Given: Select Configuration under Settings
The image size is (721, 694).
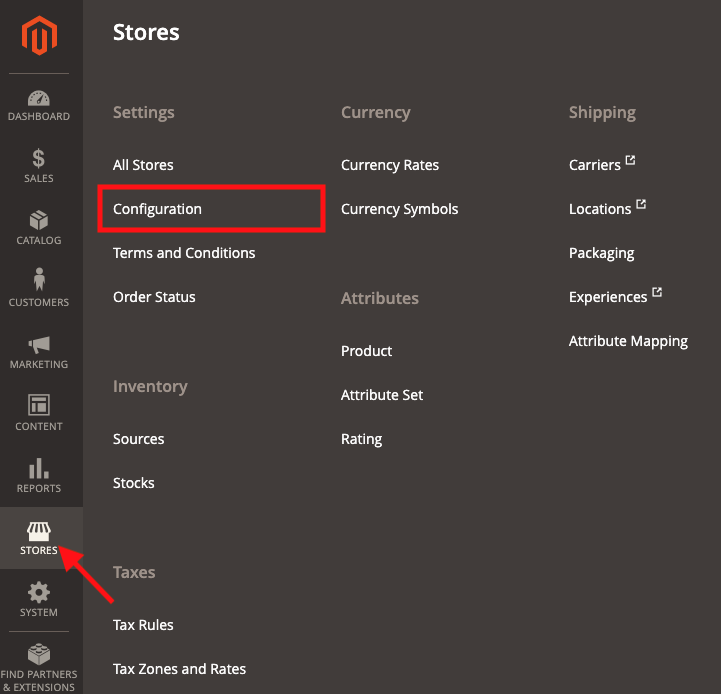Looking at the screenshot, I should pyautogui.click(x=157, y=209).
